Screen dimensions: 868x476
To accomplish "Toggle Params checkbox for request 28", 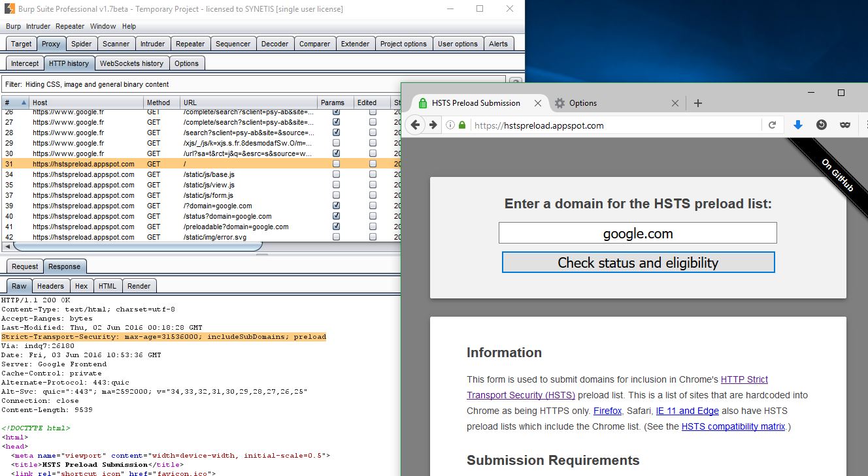I will (336, 133).
